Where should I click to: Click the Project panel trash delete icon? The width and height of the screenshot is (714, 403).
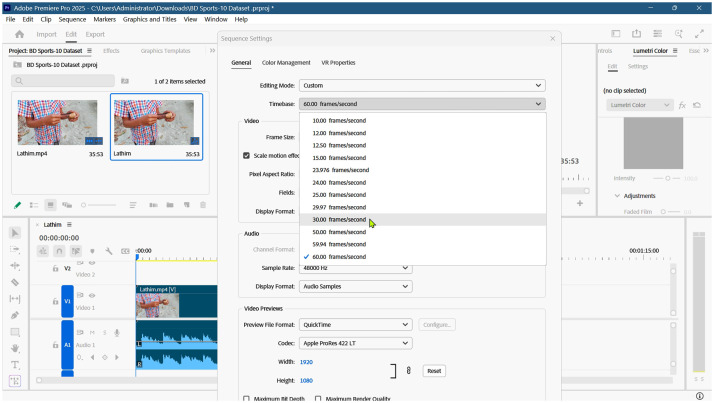point(203,205)
